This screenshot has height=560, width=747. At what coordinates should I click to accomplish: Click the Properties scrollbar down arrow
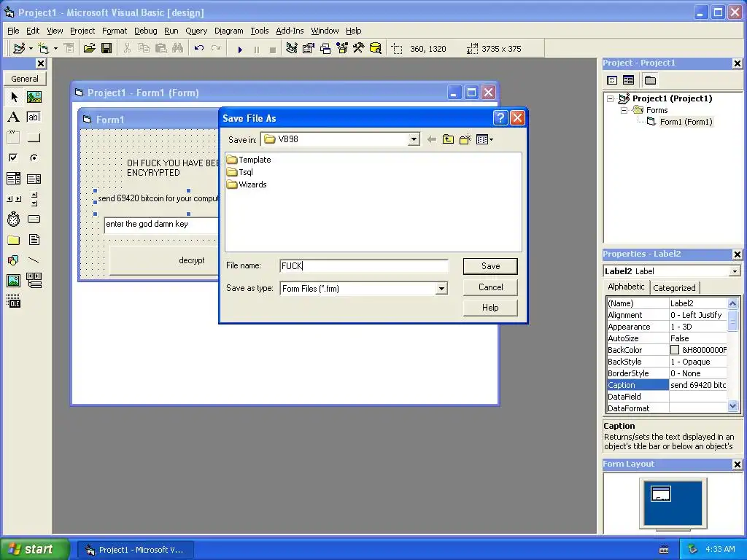tap(732, 406)
